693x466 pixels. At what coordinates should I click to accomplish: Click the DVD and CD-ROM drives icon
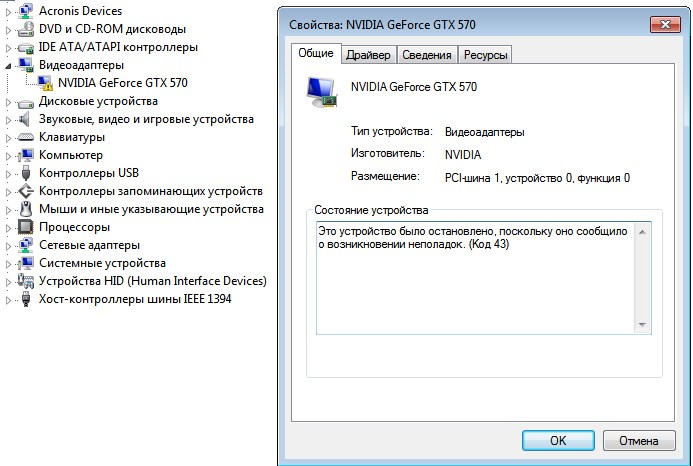26,29
